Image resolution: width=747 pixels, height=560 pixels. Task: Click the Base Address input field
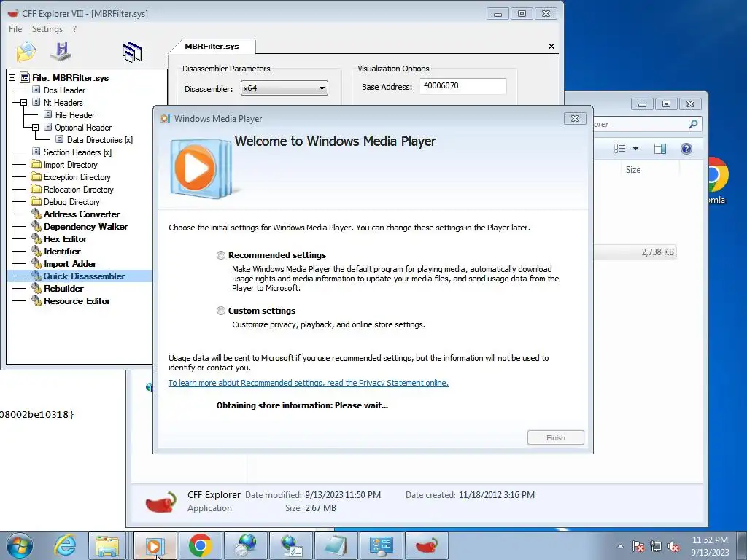coord(462,86)
